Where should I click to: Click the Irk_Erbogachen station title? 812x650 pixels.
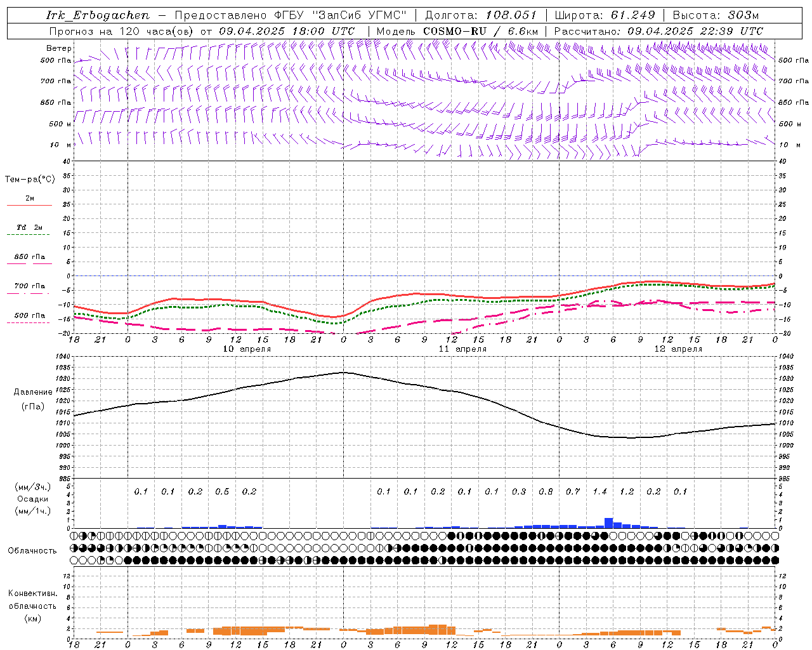(98, 15)
